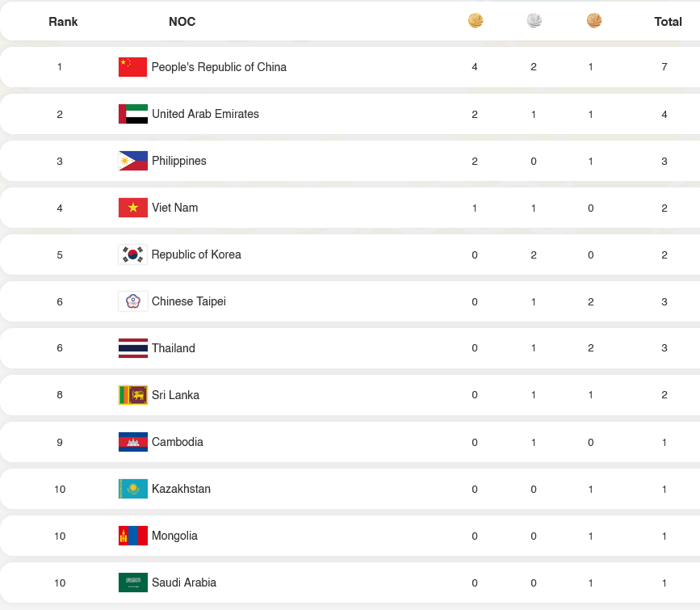The height and width of the screenshot is (610, 700).
Task: Click the Philippines flag icon
Action: (132, 161)
